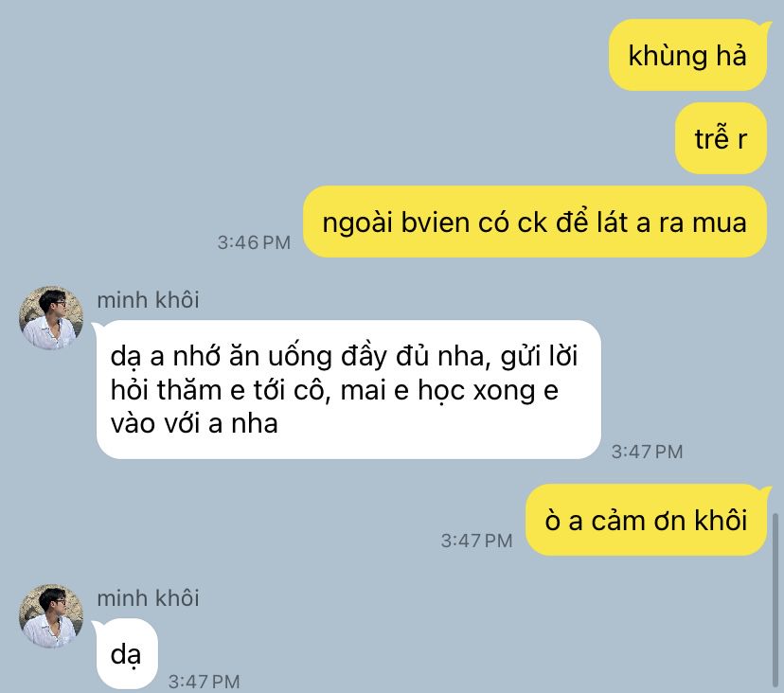This screenshot has height=693, width=784.
Task: Click the word 'khôi' in the yellow thank-you bubble
Action: [721, 521]
